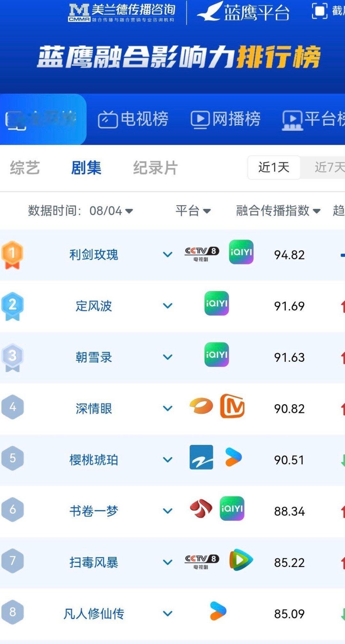This screenshot has height=644, width=345.
Task: Expand details chevron for 利剑玫瑰
Action: pos(168,255)
